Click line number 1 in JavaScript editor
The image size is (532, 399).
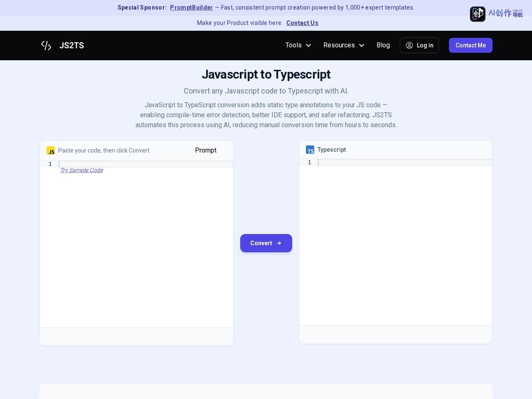pyautogui.click(x=50, y=164)
